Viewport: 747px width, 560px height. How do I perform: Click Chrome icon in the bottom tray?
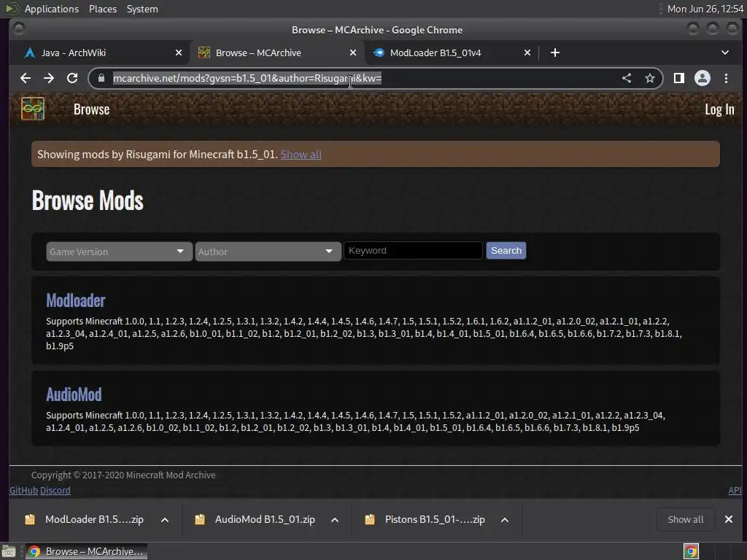pos(691,551)
